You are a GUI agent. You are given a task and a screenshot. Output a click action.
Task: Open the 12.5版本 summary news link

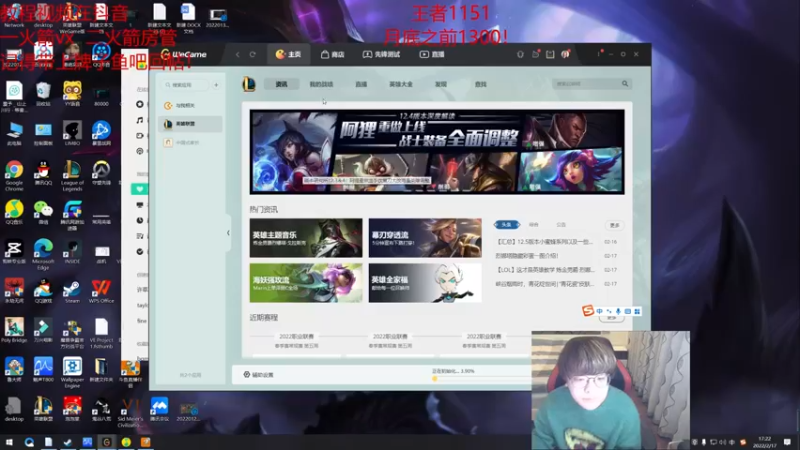pos(544,242)
